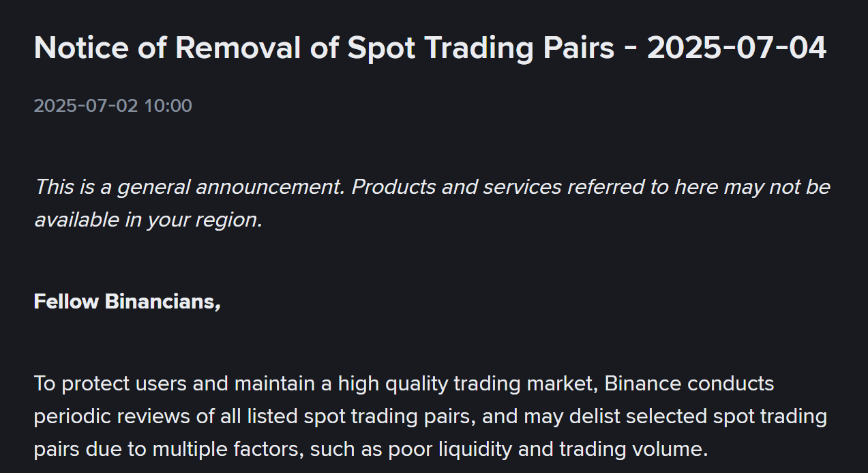This screenshot has width=868, height=473.
Task: Click the time "10:00" in the timestamp
Action: (168, 106)
